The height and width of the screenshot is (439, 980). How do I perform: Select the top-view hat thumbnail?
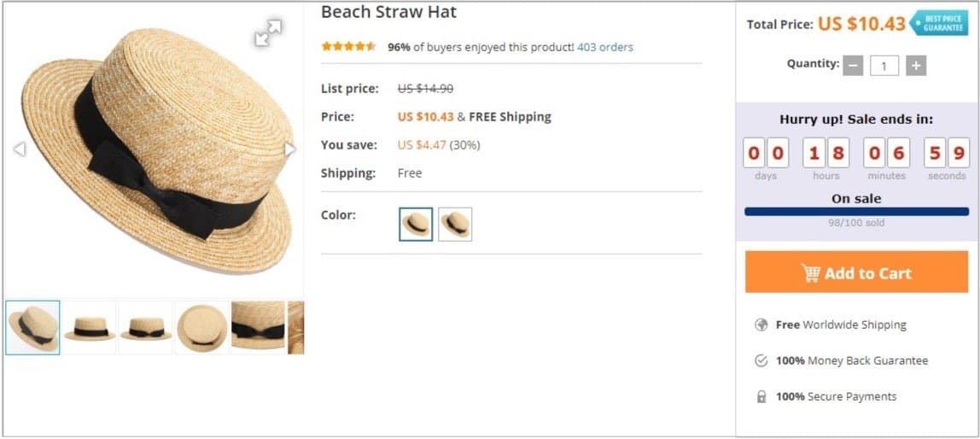(x=201, y=327)
